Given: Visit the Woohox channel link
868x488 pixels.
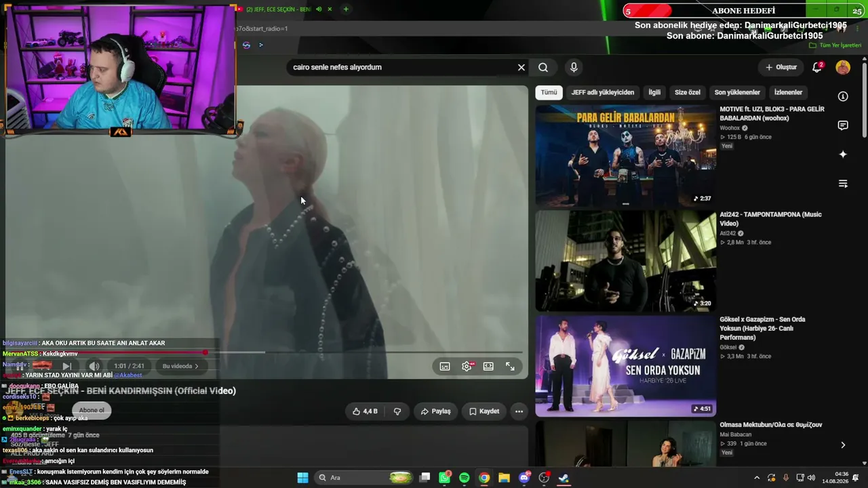Looking at the screenshot, I should tap(730, 128).
